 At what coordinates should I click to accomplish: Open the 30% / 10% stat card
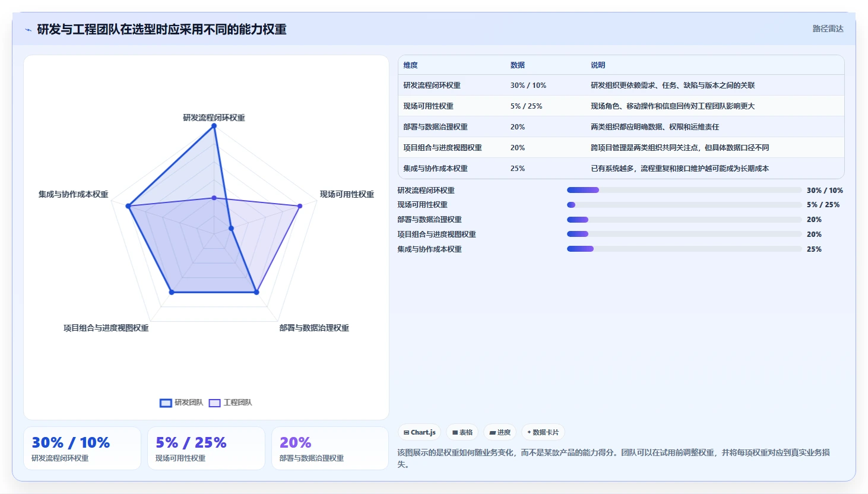[82, 448]
